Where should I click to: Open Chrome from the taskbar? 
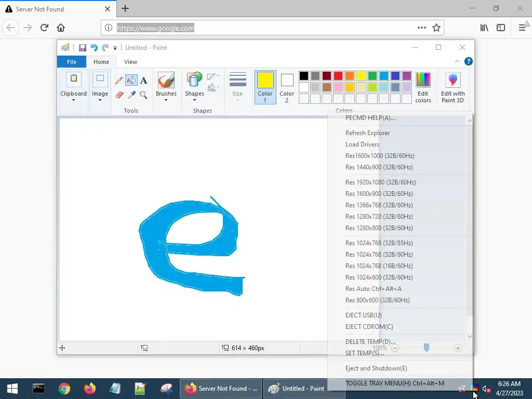point(64,389)
